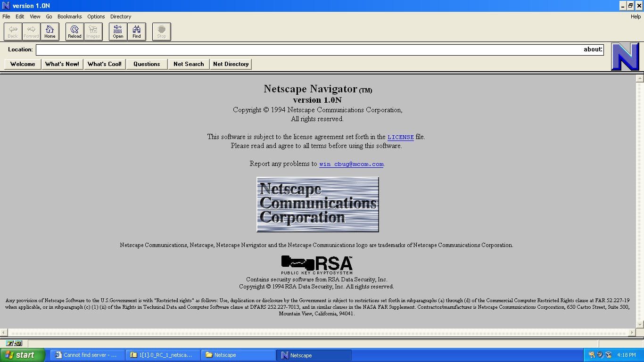Click 'Contains security software from RSA Data Security' text

point(317,280)
